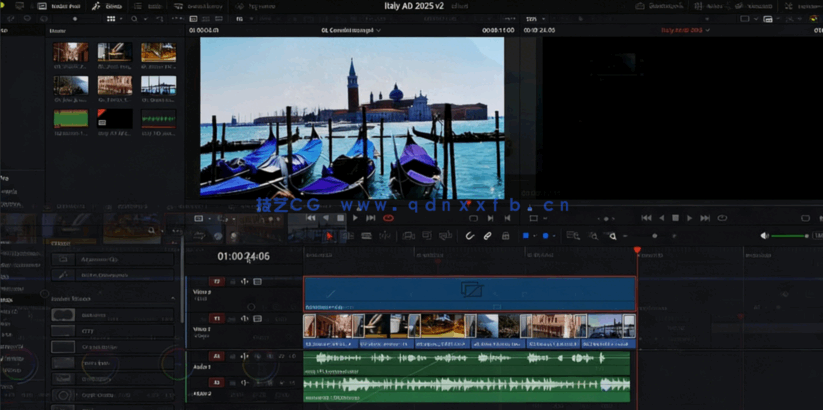823x410 pixels.
Task: Select the blue adjustment clip on Video 2
Action: pos(470,294)
